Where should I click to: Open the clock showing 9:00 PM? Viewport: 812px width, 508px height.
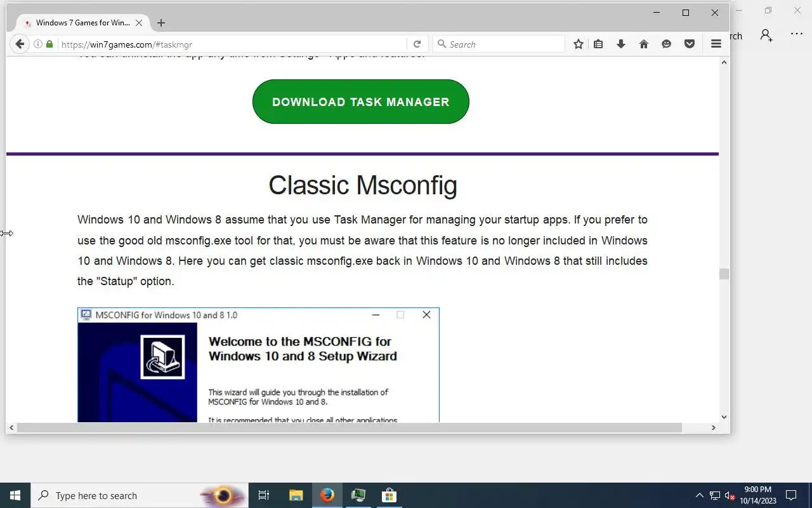[758, 495]
